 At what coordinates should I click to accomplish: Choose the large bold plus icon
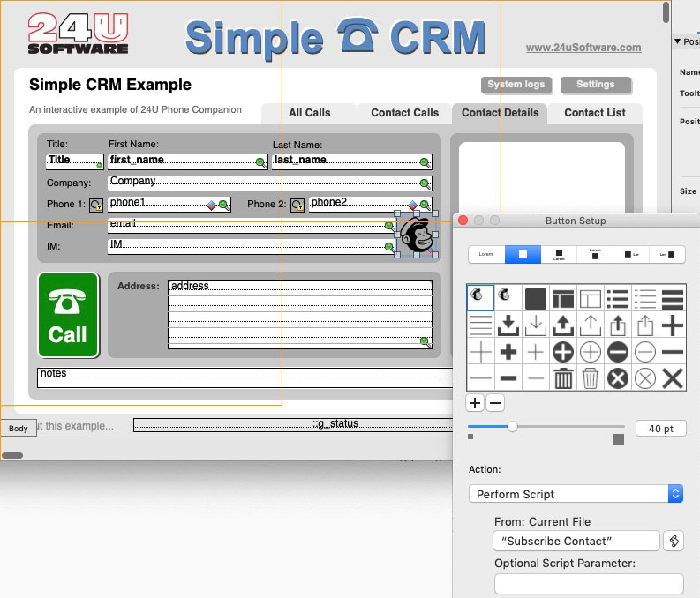[673, 325]
